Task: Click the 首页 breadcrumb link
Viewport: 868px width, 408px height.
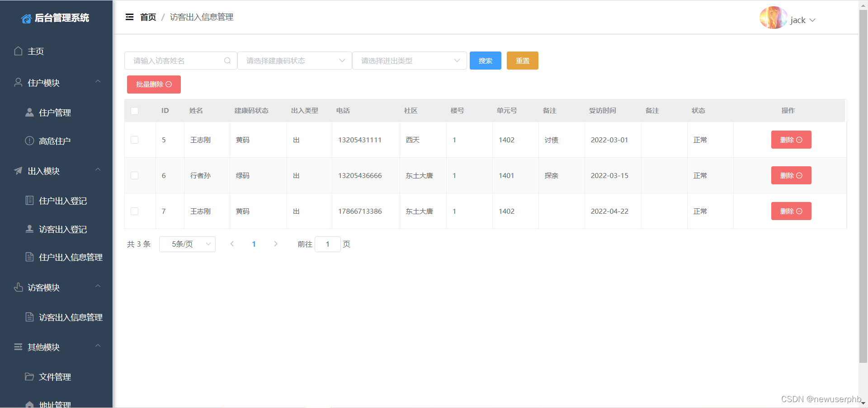Action: click(148, 17)
